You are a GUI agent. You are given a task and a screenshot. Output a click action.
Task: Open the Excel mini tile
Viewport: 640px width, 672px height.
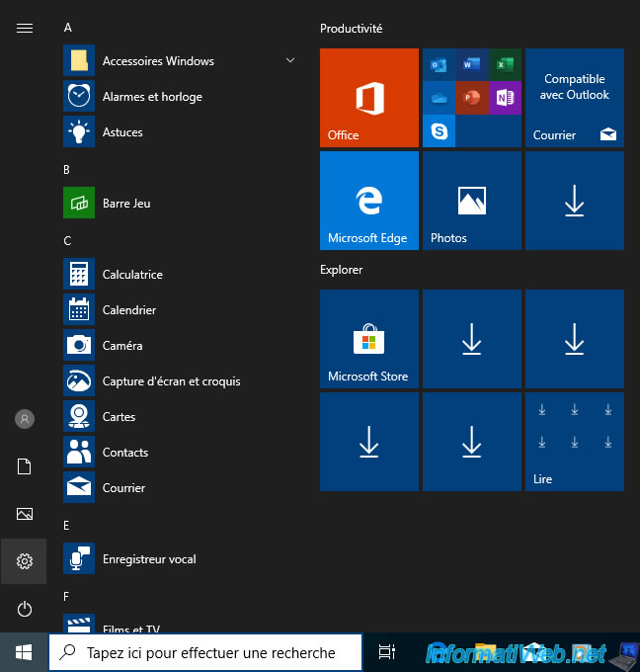(x=505, y=64)
